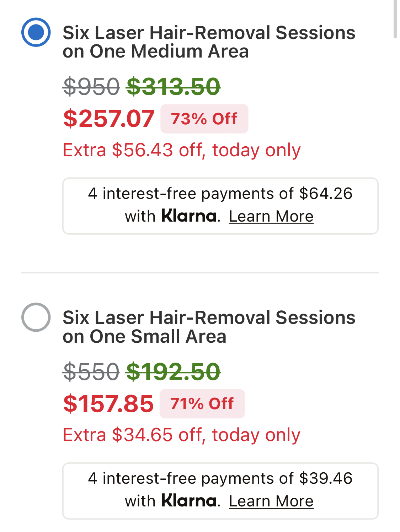Select the One Medium Area radio button
Viewport: 400px width, 532px height.
pos(36,32)
